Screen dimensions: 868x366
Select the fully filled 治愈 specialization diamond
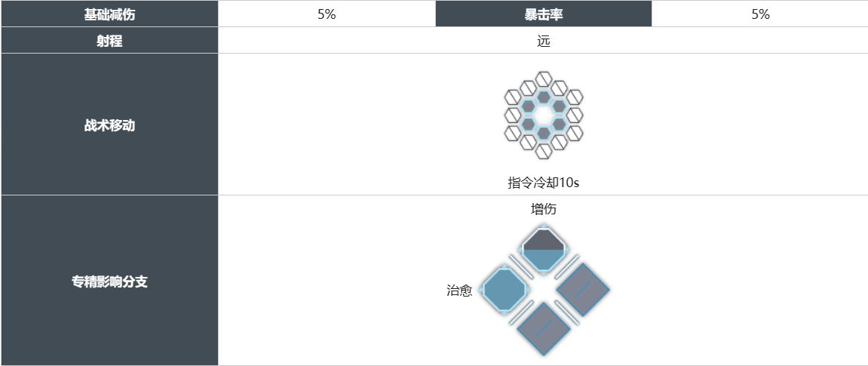pyautogui.click(x=503, y=289)
